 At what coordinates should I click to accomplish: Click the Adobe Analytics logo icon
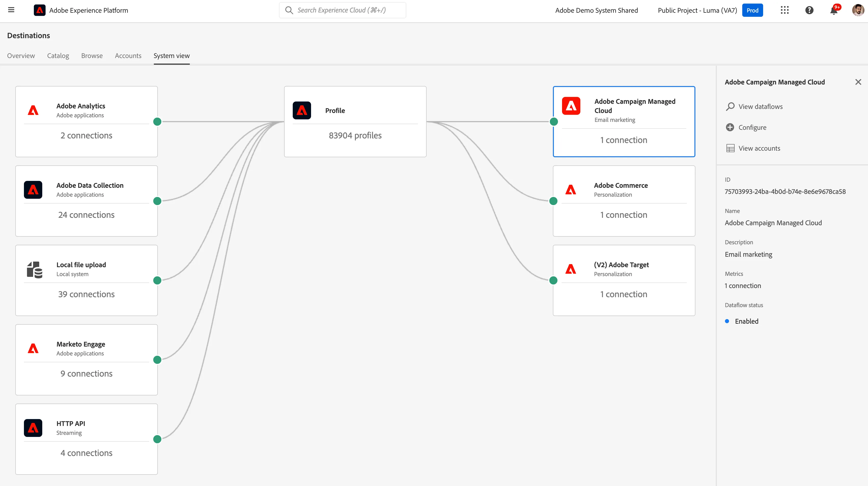point(33,110)
